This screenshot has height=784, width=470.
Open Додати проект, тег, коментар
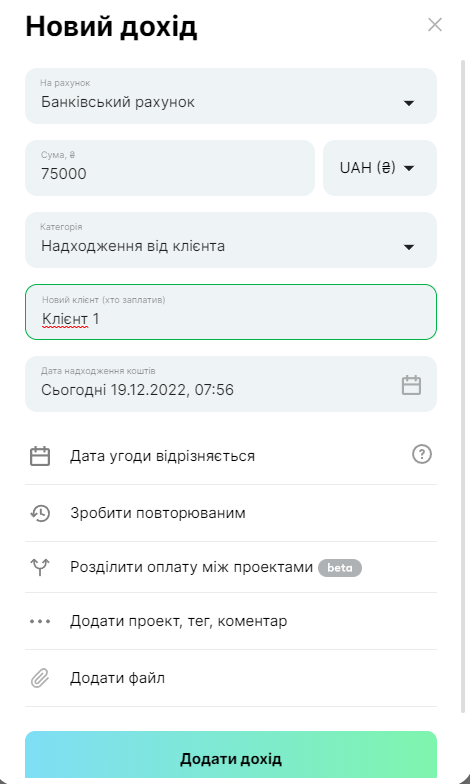(x=231, y=622)
